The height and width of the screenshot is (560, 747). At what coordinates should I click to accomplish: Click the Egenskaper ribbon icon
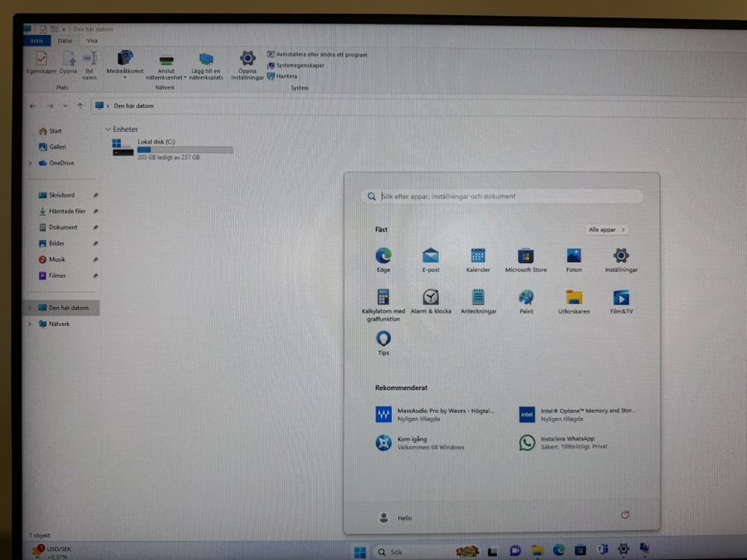point(41,61)
